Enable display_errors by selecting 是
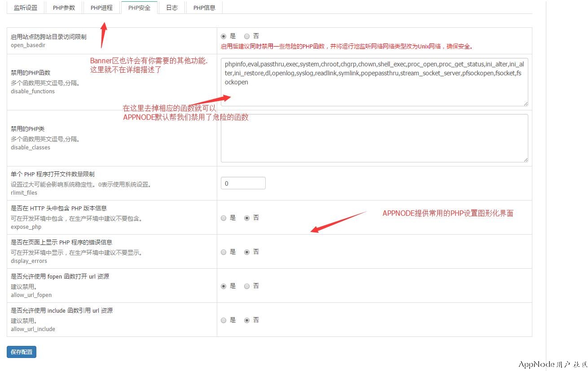 pyautogui.click(x=224, y=252)
